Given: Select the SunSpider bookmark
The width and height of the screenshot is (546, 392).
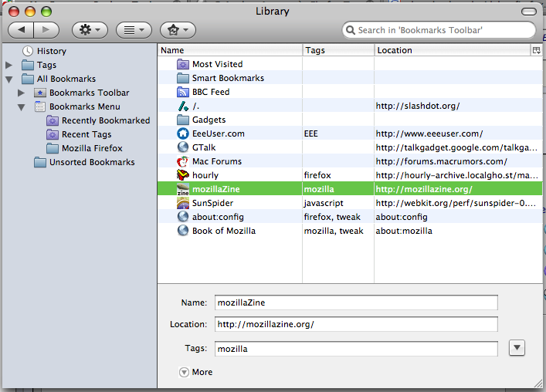Looking at the screenshot, I should (350, 203).
